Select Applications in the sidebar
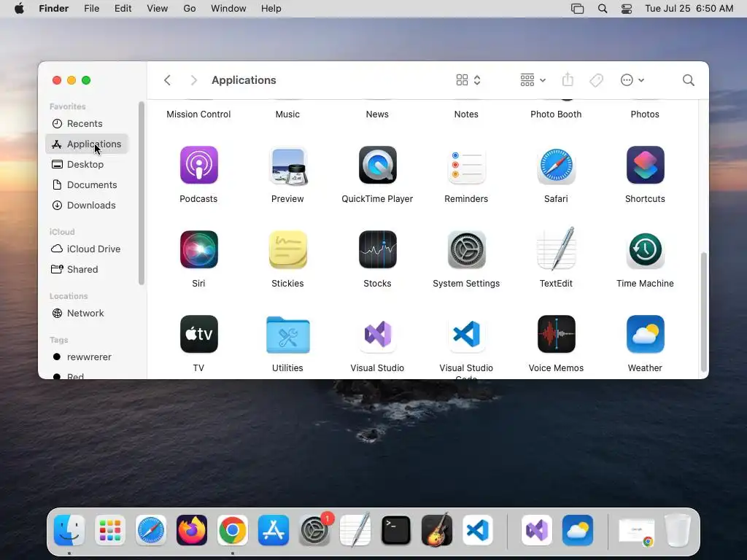Image resolution: width=747 pixels, height=560 pixels. (88, 144)
